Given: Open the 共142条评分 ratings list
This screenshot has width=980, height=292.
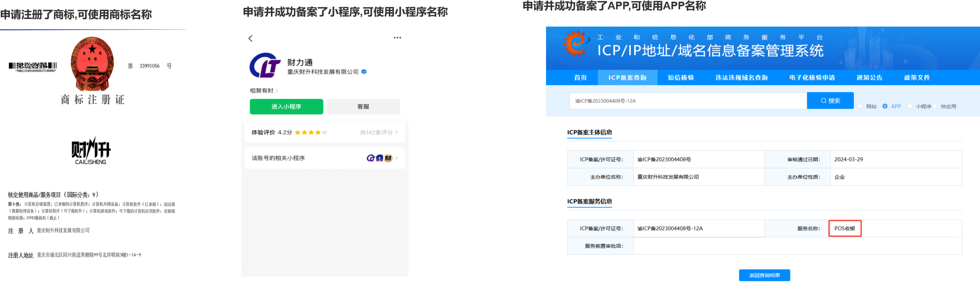Looking at the screenshot, I should (x=379, y=132).
